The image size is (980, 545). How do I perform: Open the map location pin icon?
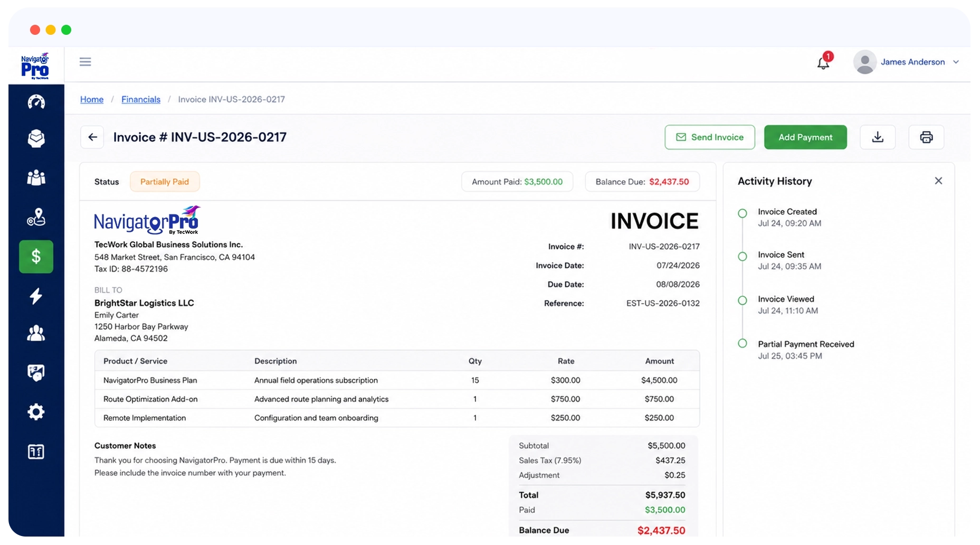coord(36,217)
